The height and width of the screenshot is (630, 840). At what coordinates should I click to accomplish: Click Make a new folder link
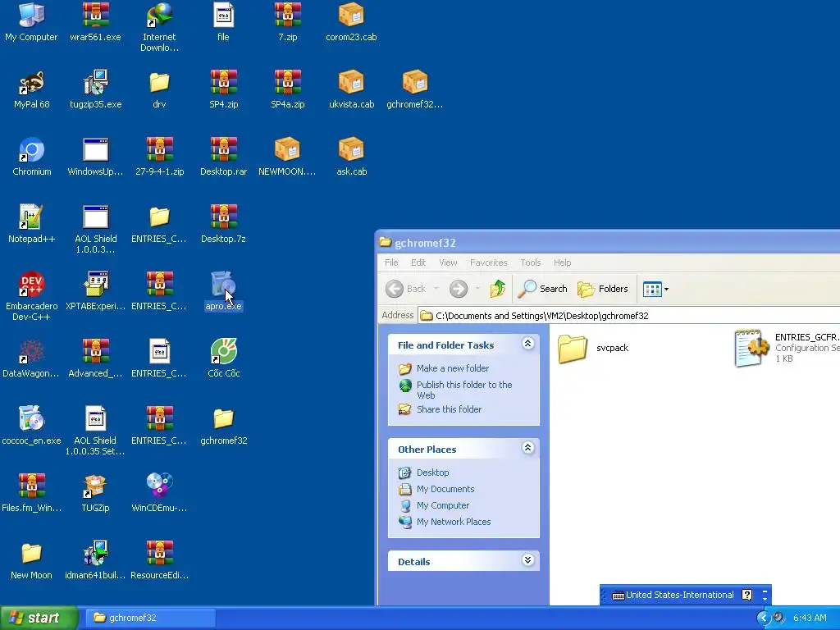[x=453, y=368]
